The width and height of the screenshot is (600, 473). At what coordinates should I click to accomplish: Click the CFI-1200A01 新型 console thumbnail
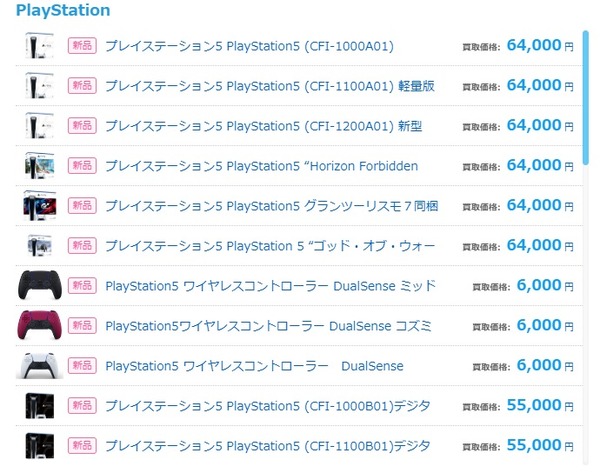point(39,126)
